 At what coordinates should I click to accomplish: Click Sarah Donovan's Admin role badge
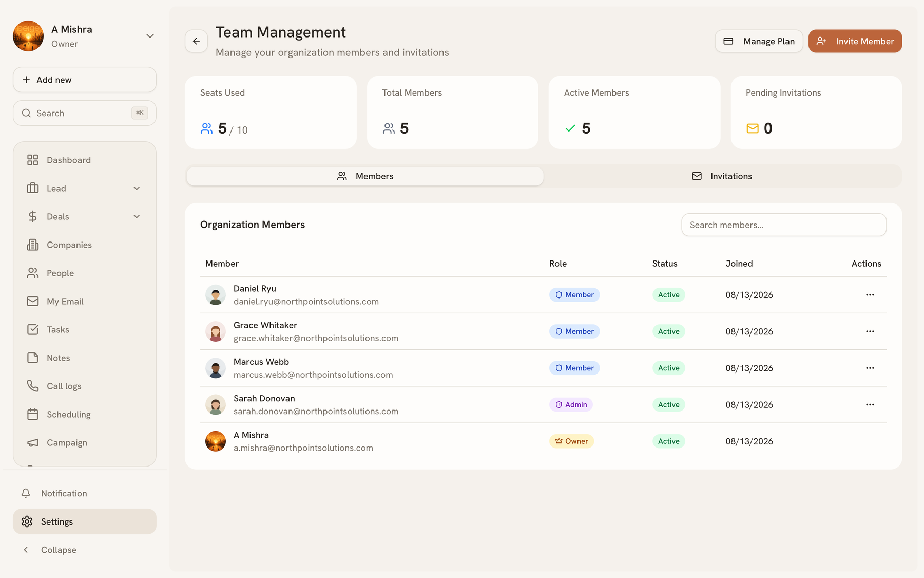point(571,404)
